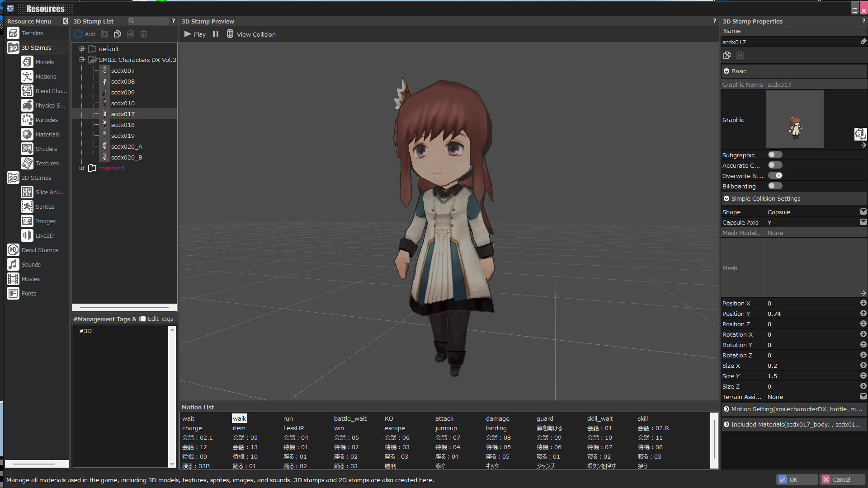868x488 pixels.
Task: Open the Fonts resource icon
Action: pyautogui.click(x=13, y=293)
